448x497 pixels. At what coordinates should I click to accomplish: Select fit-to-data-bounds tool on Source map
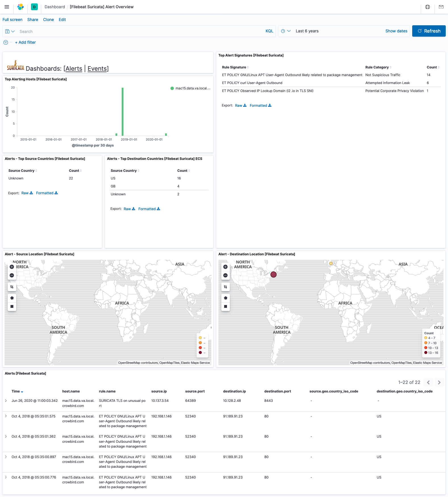(12, 287)
